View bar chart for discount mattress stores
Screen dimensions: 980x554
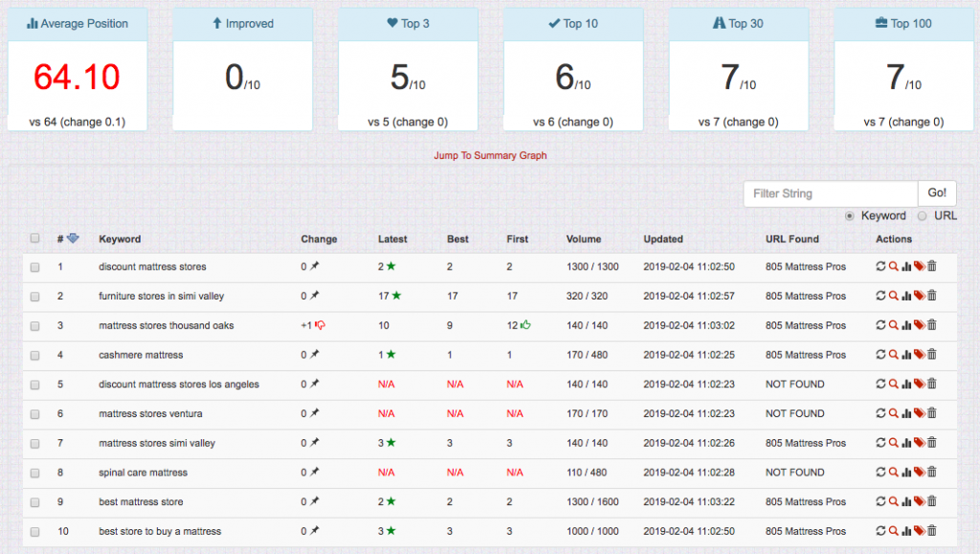point(906,266)
